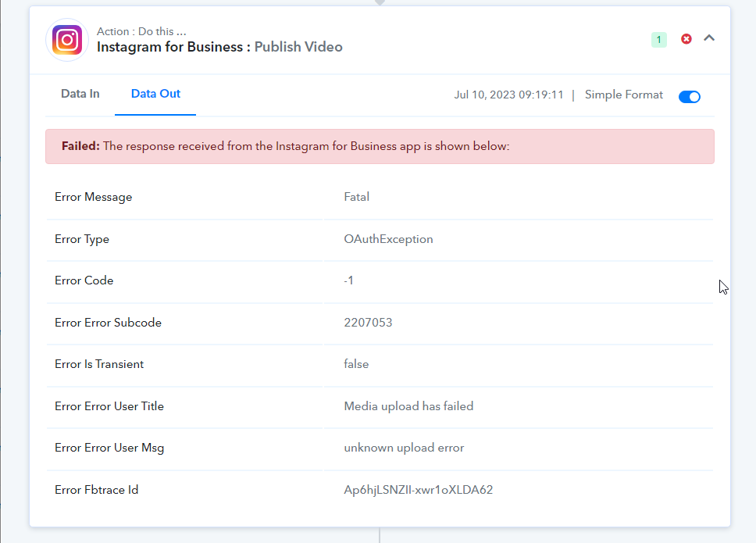Click the value OAuthException
This screenshot has width=756, height=543.
[x=388, y=239]
